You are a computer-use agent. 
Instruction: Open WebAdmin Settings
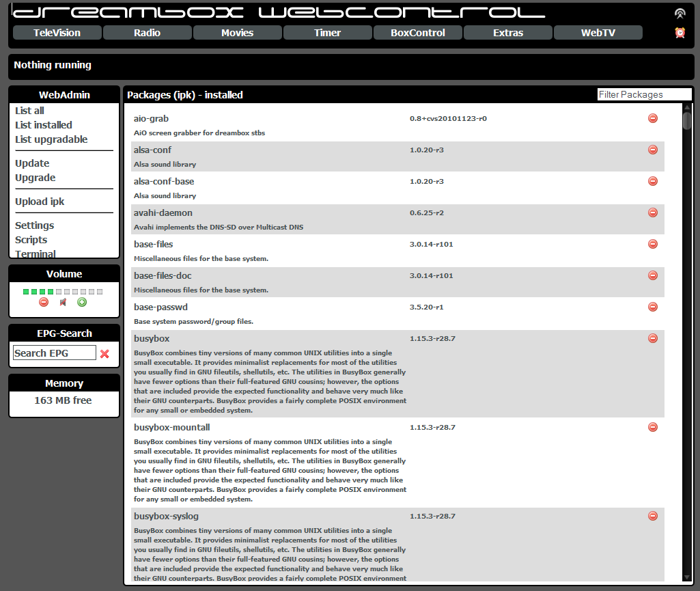(x=34, y=225)
